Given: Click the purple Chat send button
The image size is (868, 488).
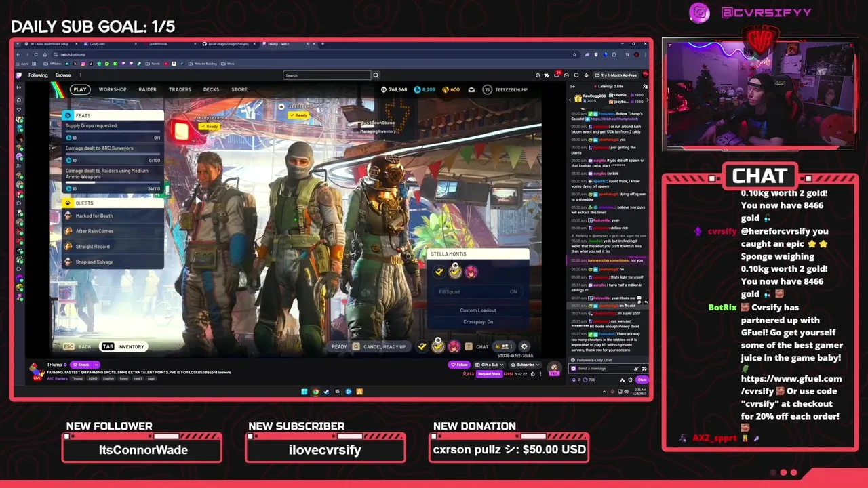Looking at the screenshot, I should click(x=642, y=380).
